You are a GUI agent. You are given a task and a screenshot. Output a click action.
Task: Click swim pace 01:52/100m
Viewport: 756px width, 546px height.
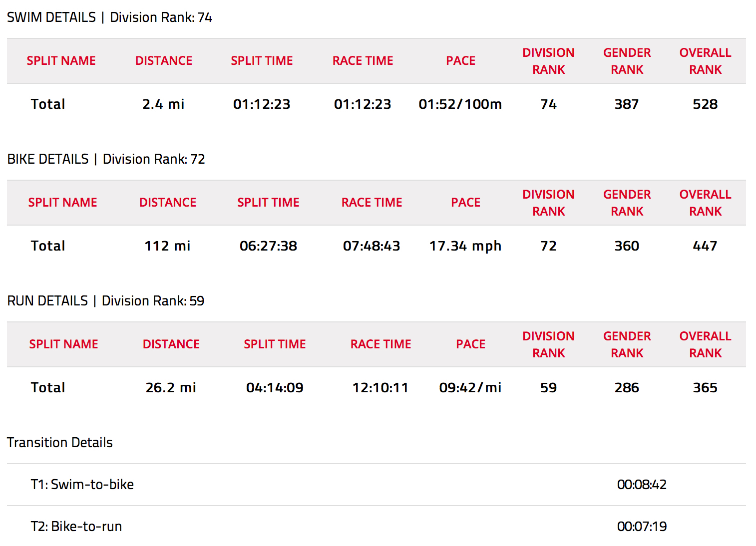click(460, 104)
